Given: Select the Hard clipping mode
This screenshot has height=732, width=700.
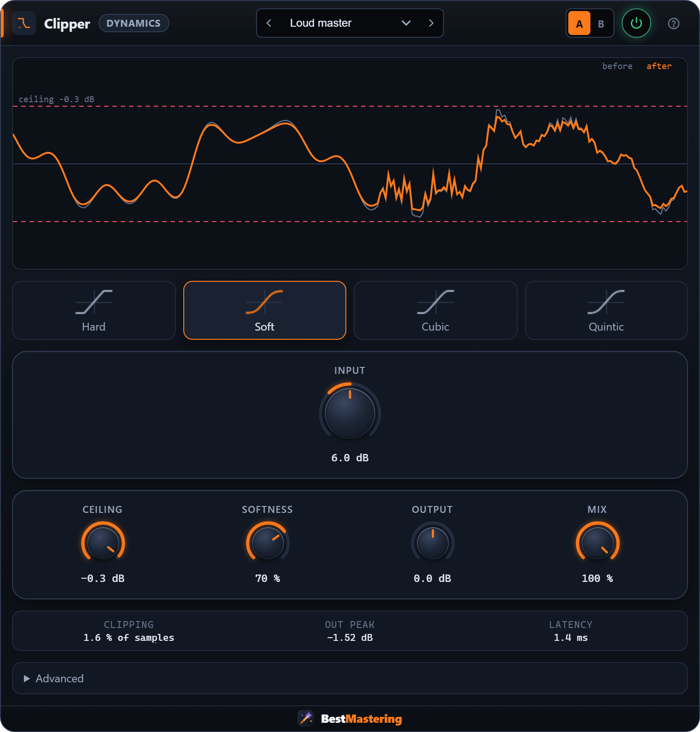Looking at the screenshot, I should tap(94, 310).
